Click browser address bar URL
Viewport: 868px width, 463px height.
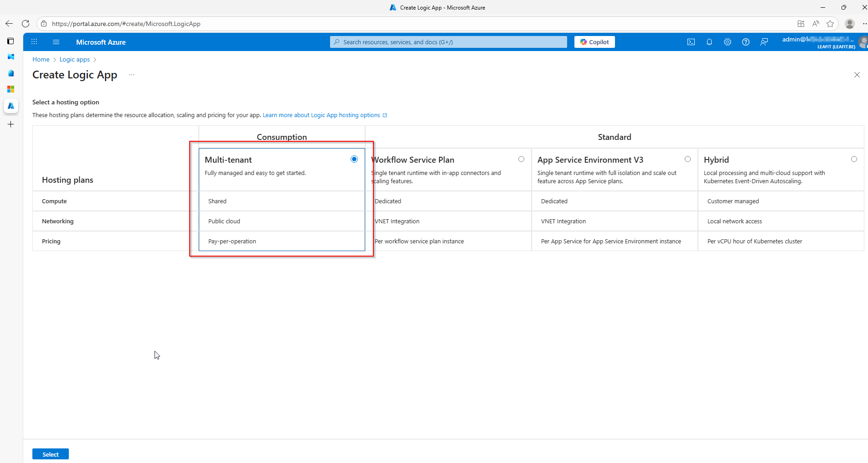(x=126, y=24)
